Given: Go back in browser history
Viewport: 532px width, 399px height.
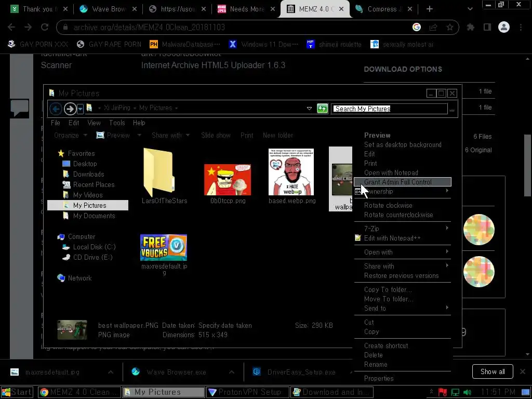Looking at the screenshot, I should pos(11,27).
